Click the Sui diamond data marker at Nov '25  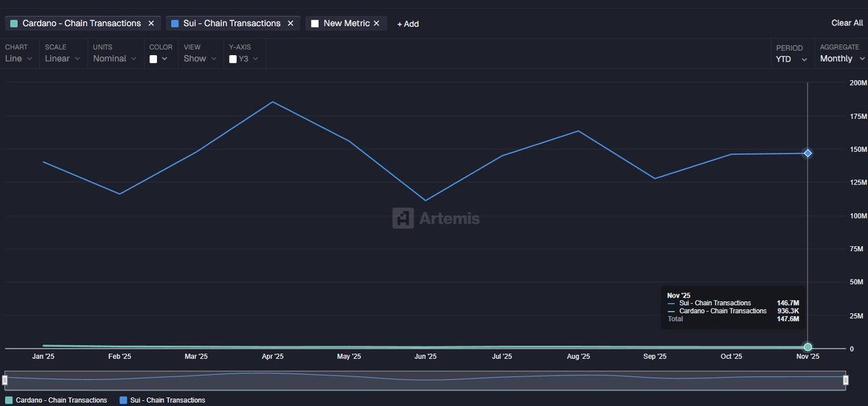(x=808, y=153)
